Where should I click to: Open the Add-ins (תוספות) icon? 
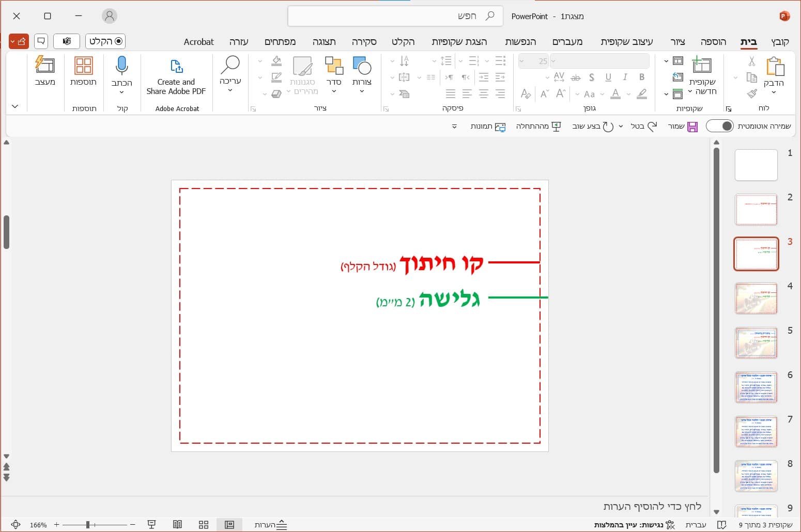(x=83, y=66)
